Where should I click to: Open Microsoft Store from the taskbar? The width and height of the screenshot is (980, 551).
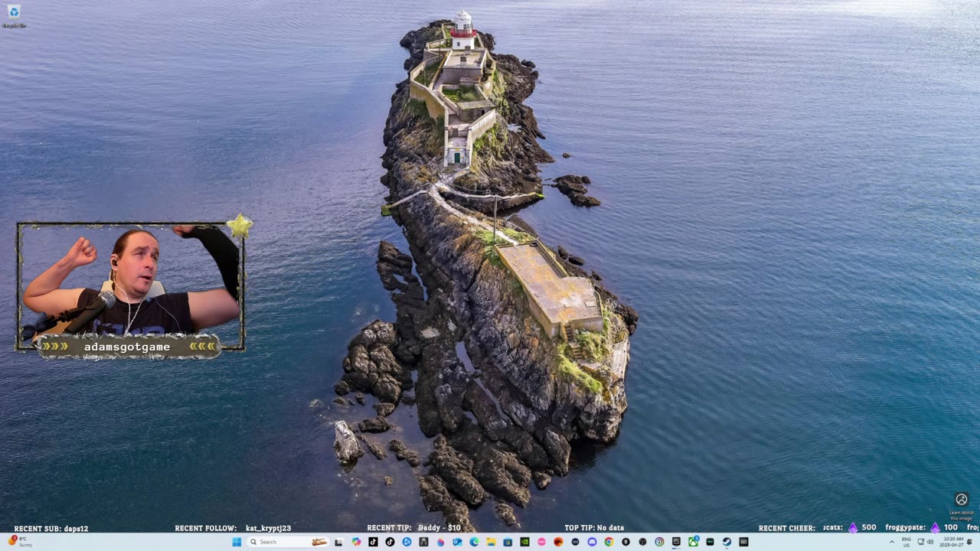[508, 542]
